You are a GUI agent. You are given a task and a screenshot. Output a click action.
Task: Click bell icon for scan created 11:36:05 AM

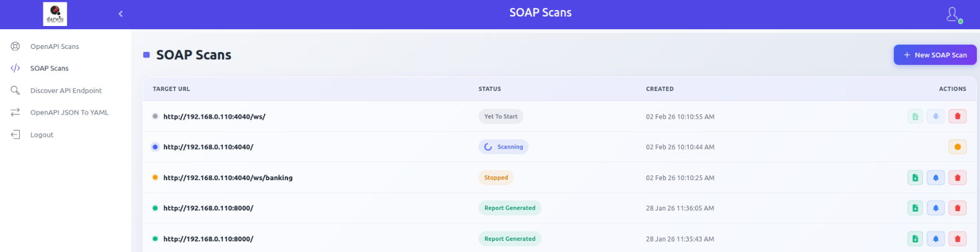click(x=936, y=208)
